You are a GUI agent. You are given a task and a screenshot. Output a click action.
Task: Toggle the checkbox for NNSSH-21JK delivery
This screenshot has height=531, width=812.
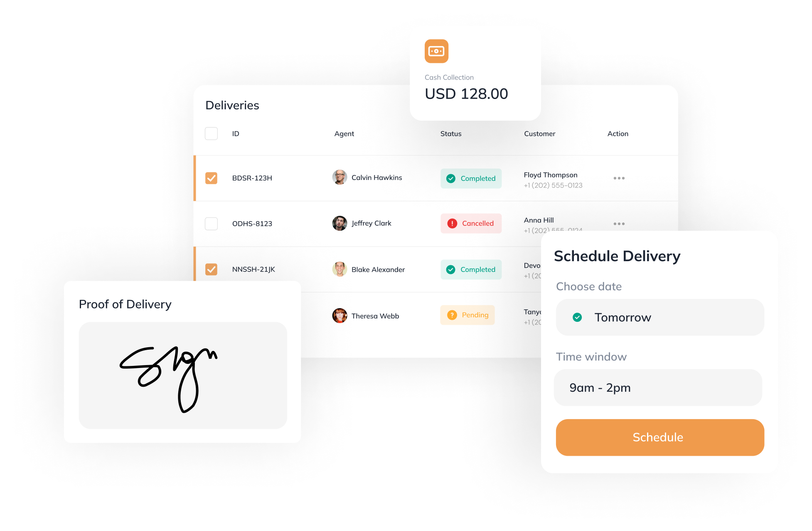click(212, 269)
